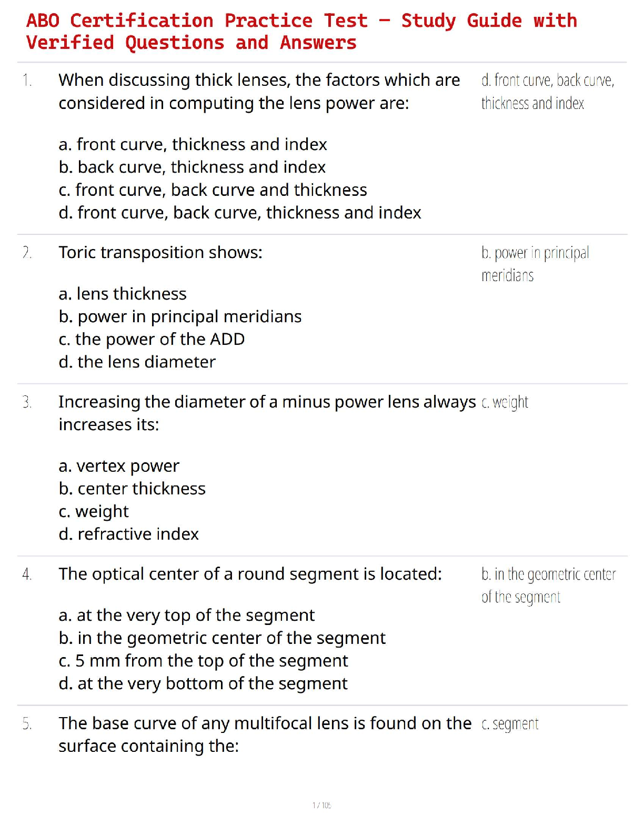Select option 'a. front curve, thickness and index'
This screenshot has height=834, width=644.
(x=193, y=144)
